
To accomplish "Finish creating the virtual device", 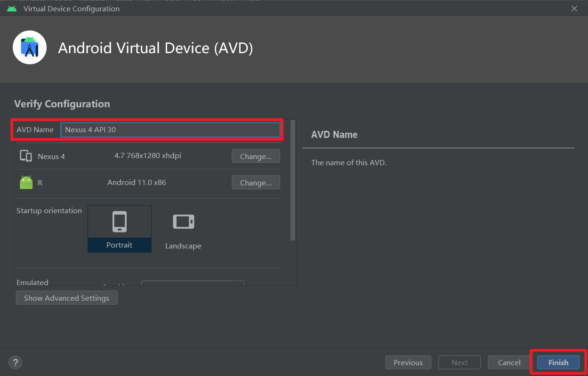I will point(558,362).
